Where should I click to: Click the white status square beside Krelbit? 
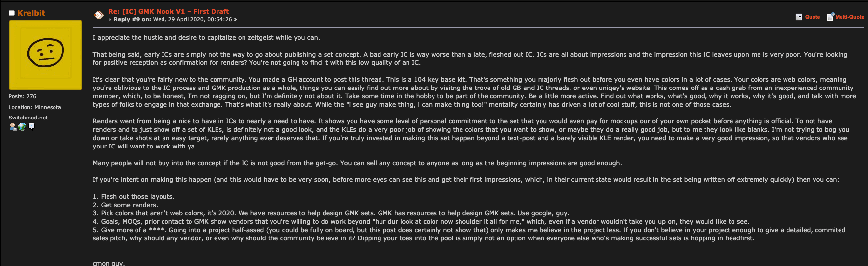(12, 13)
